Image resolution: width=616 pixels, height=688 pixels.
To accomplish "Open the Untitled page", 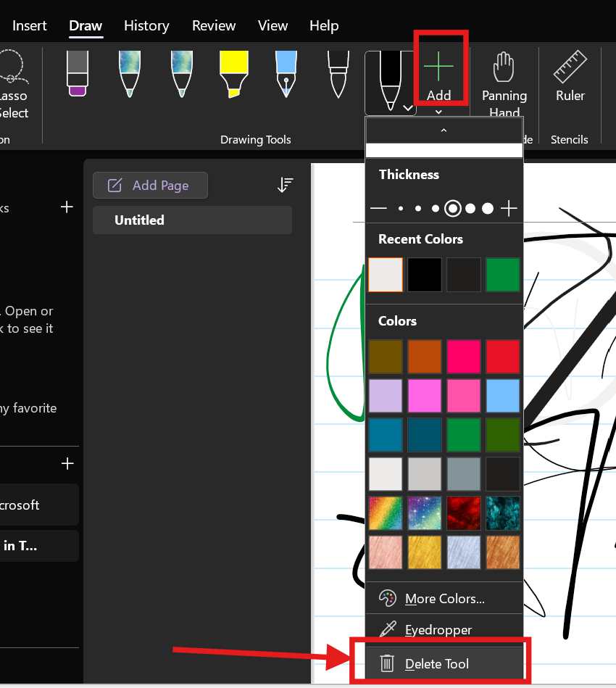I will (x=192, y=220).
